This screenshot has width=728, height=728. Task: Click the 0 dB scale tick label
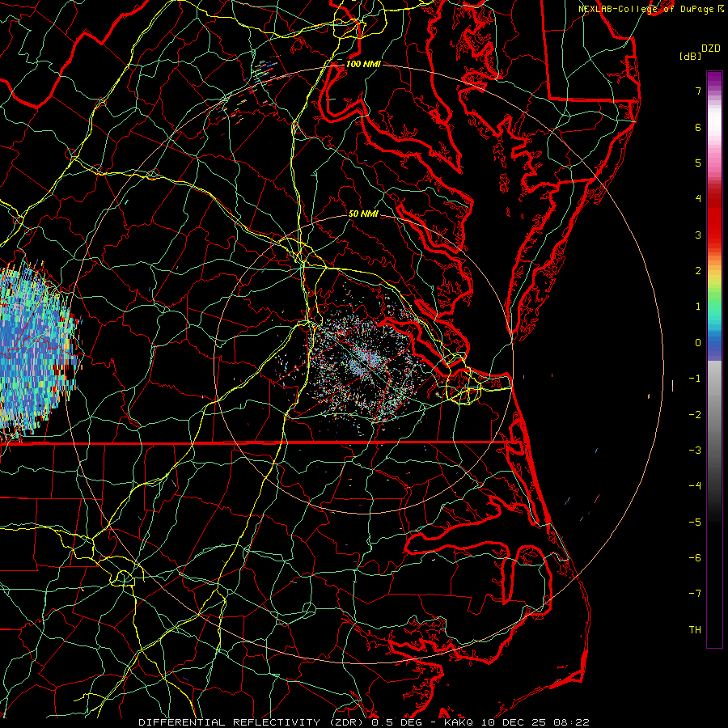click(x=698, y=343)
